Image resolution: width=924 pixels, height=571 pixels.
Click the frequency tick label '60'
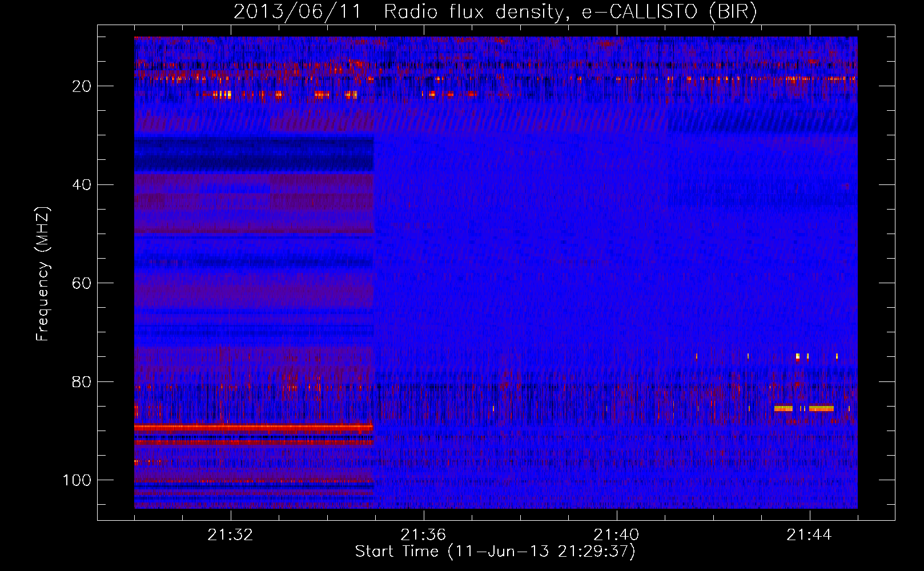click(x=82, y=283)
